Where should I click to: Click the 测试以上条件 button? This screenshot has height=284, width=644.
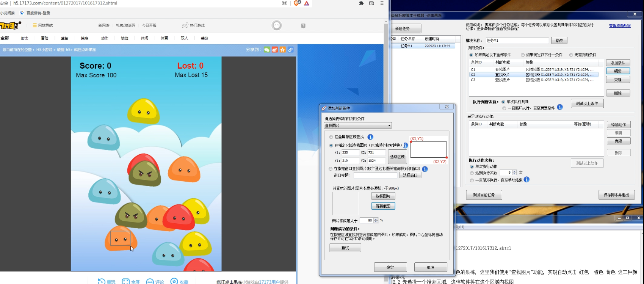(x=587, y=104)
